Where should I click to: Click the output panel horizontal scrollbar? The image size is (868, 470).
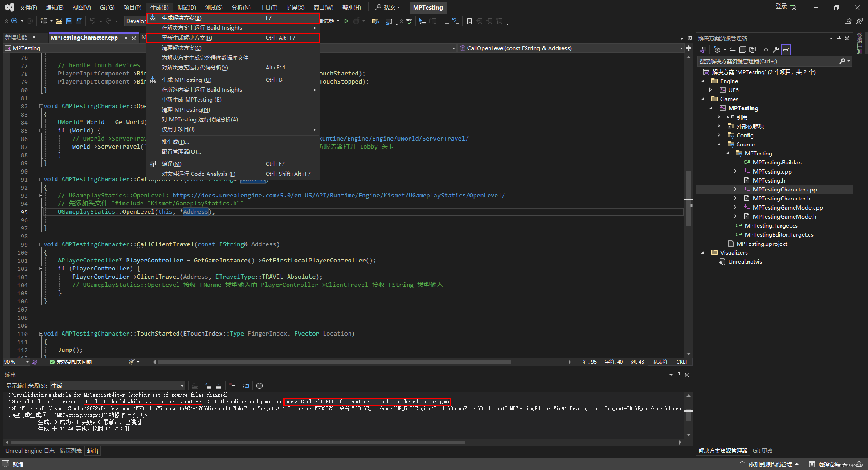click(237, 443)
